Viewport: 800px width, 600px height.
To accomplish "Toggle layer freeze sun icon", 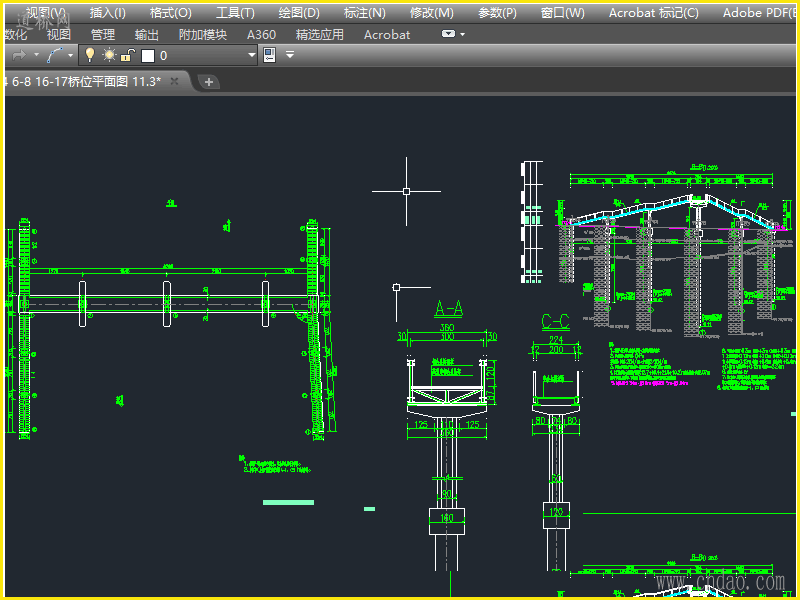I will (x=109, y=55).
